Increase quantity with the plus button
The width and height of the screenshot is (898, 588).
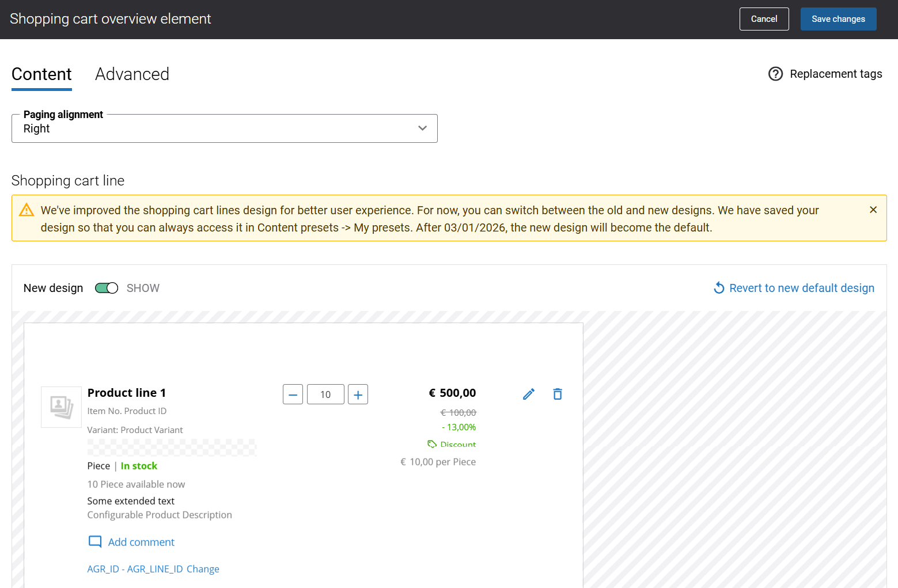pos(358,394)
